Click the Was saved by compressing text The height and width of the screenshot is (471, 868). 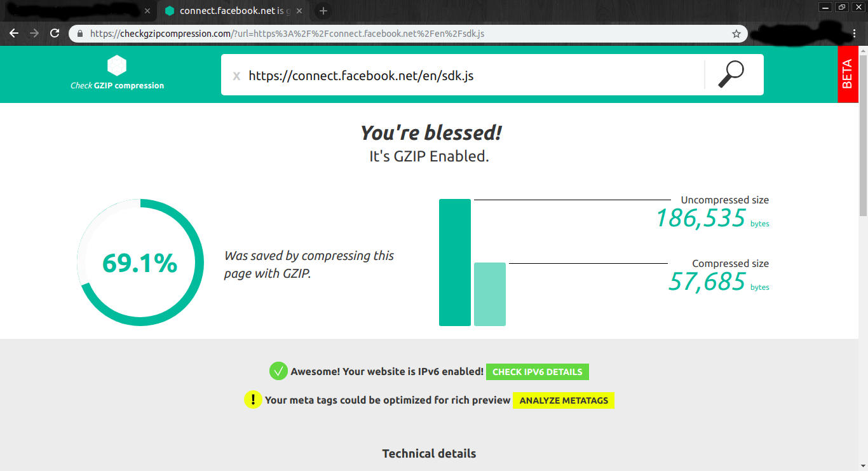coord(309,264)
